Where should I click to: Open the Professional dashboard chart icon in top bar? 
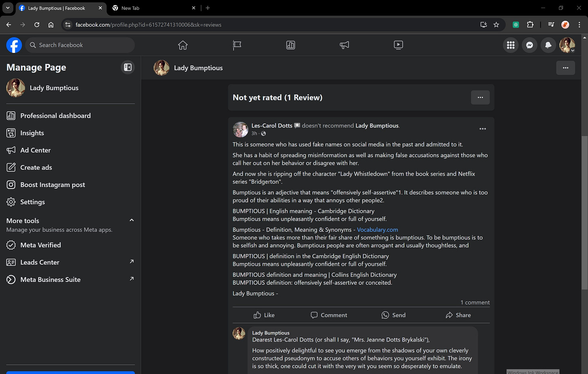click(x=291, y=45)
